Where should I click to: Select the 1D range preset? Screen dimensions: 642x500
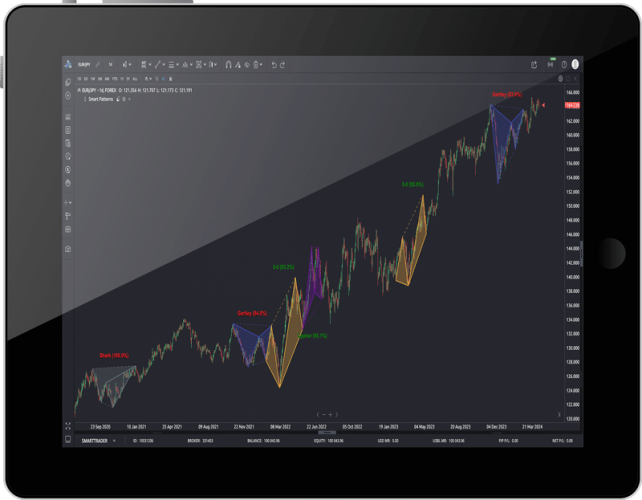click(79, 79)
